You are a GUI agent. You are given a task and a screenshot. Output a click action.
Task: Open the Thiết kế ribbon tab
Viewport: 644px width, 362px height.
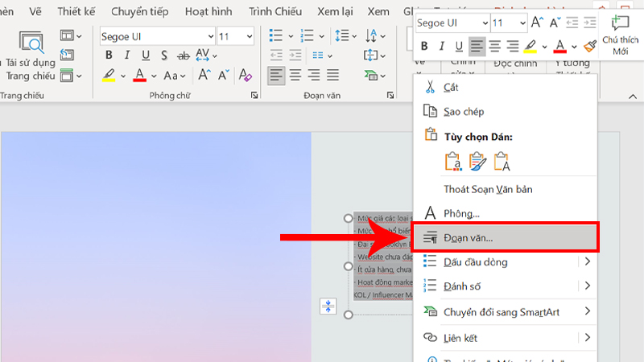[78, 12]
